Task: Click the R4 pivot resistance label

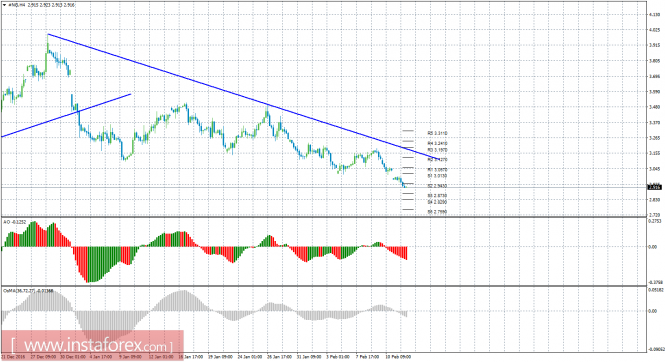Action: point(437,144)
